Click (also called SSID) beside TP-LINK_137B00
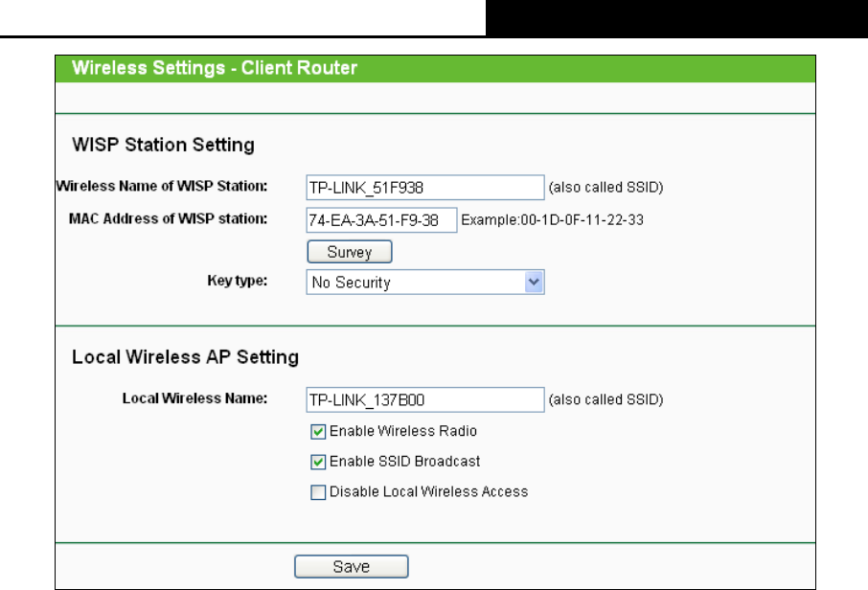This screenshot has width=868, height=590. click(606, 399)
